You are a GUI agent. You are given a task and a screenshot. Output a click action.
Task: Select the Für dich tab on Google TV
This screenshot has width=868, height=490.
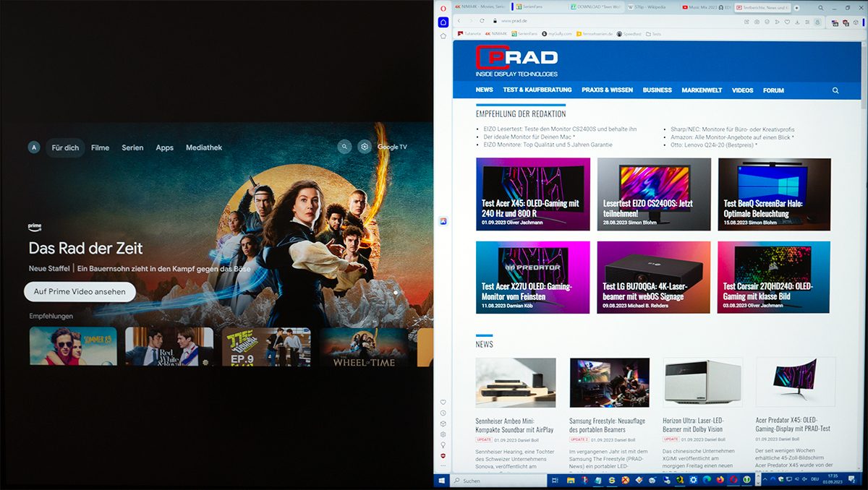tap(65, 147)
